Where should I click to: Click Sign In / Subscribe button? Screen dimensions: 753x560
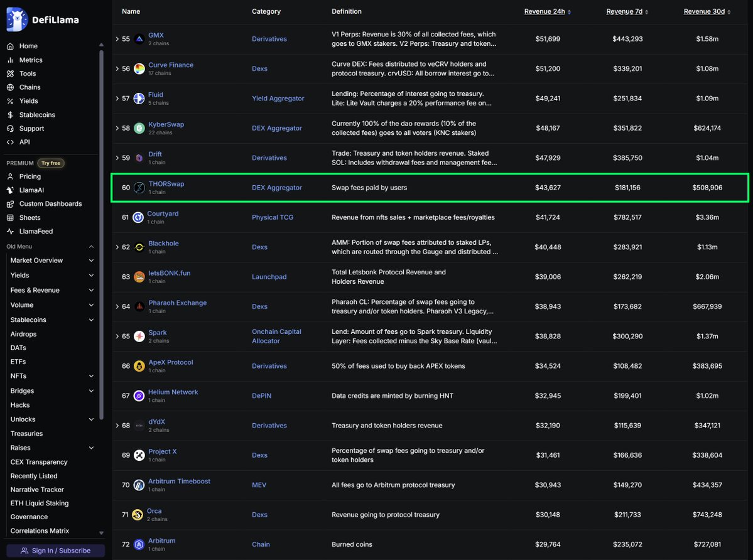tap(56, 551)
